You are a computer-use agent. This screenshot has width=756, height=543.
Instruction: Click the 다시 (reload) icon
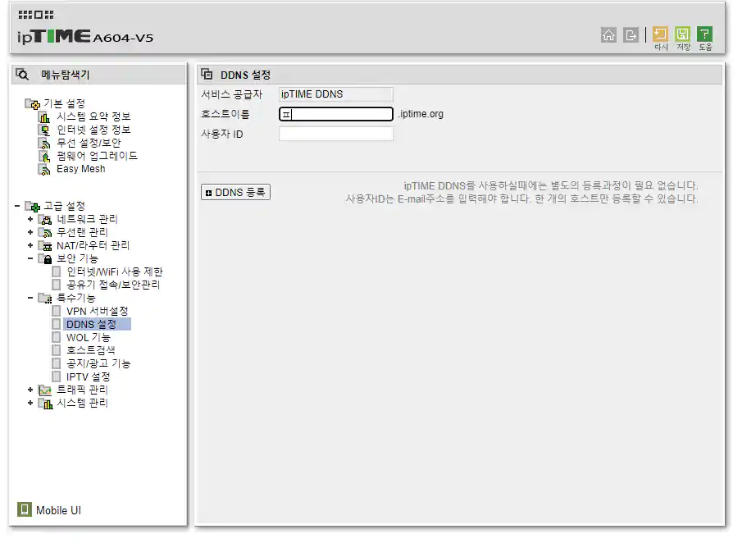tap(660, 34)
